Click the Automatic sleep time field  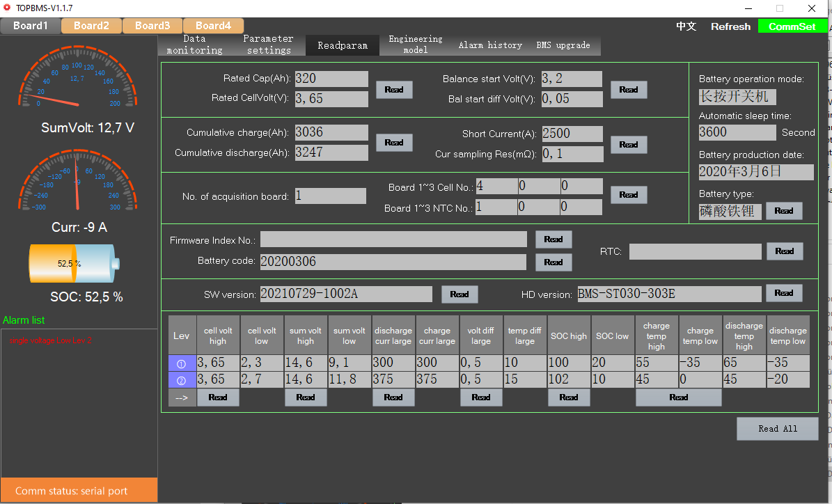pos(737,132)
